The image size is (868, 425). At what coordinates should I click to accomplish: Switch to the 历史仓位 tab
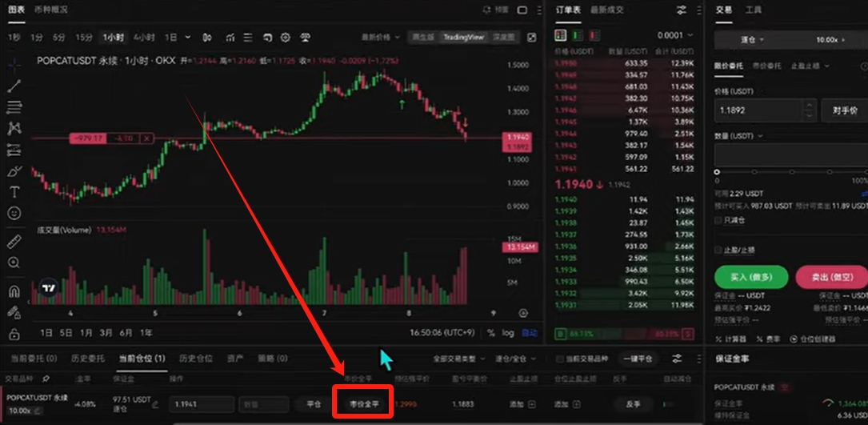(x=195, y=359)
